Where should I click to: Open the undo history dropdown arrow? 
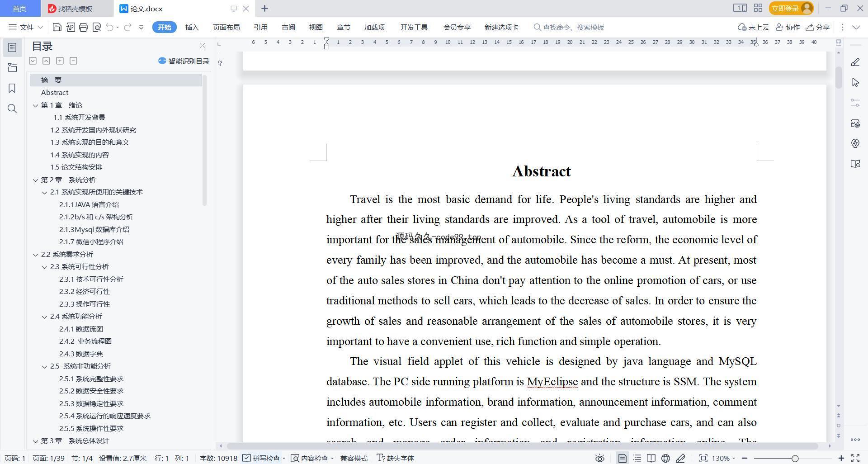pyautogui.click(x=118, y=27)
